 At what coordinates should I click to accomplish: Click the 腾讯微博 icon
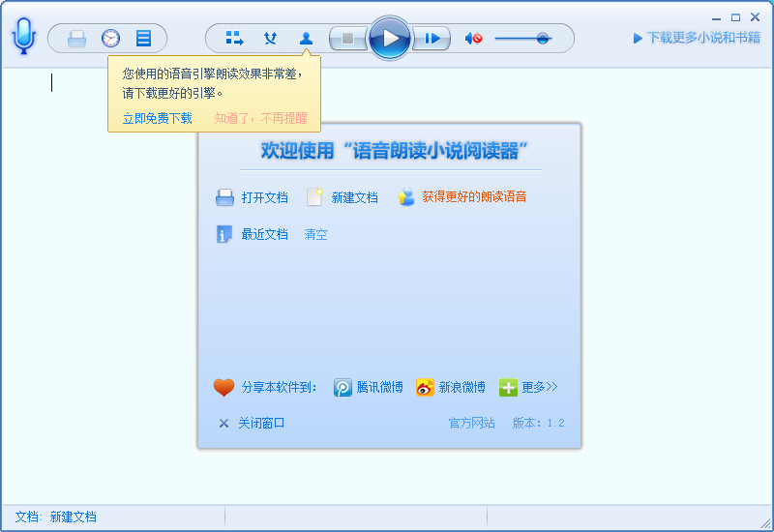pyautogui.click(x=342, y=388)
